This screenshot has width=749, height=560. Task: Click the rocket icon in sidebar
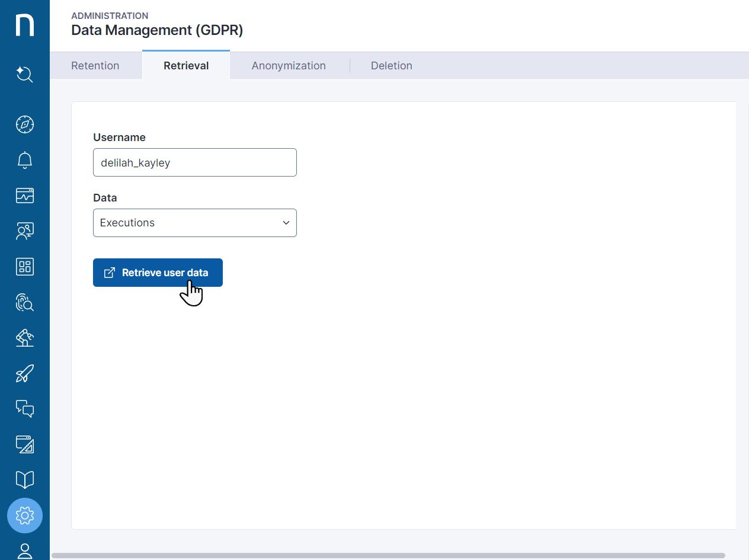coord(25,373)
